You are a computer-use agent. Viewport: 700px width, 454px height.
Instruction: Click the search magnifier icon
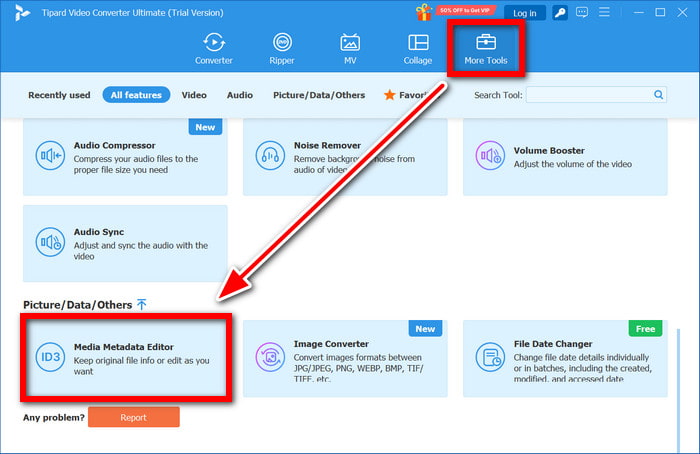pos(659,95)
